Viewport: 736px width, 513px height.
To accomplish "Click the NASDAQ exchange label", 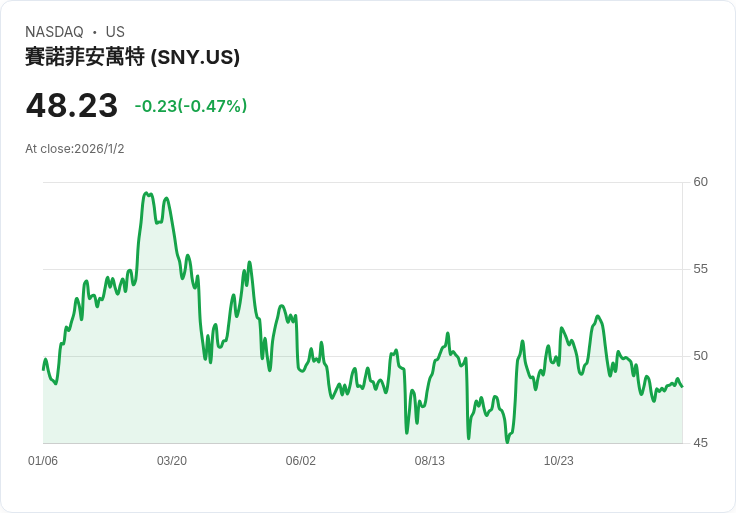I will click(x=54, y=32).
